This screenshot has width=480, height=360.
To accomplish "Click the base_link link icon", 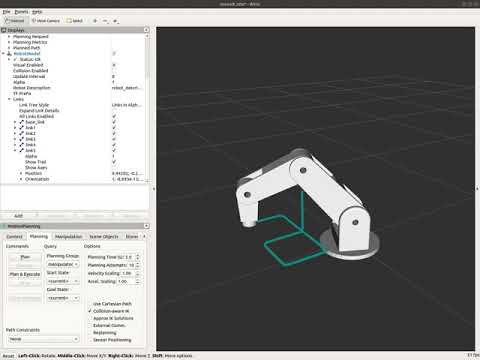I will [x=21, y=122].
